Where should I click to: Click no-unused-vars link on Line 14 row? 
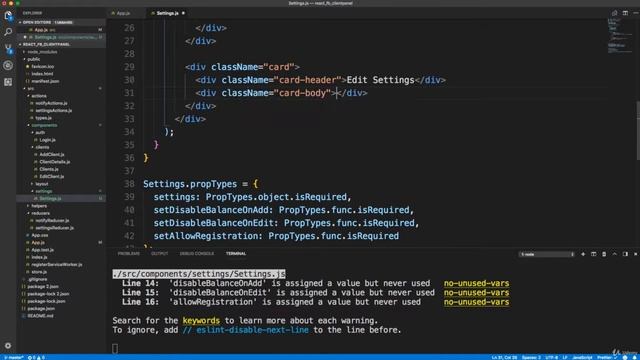476,283
